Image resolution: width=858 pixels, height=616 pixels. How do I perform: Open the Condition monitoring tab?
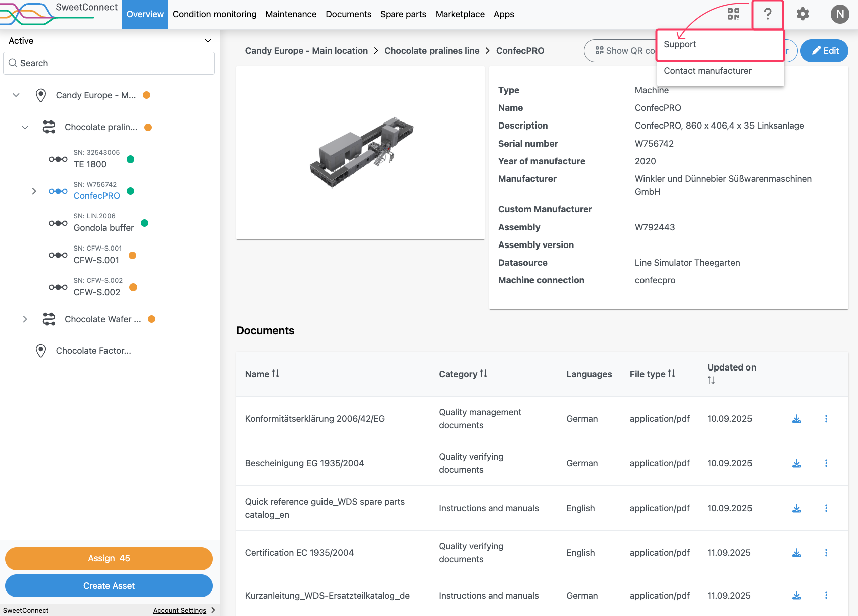pyautogui.click(x=214, y=14)
